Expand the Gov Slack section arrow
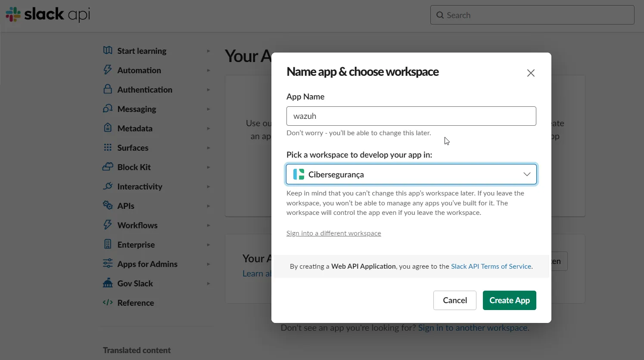Image resolution: width=644 pixels, height=360 pixels. pyautogui.click(x=208, y=283)
